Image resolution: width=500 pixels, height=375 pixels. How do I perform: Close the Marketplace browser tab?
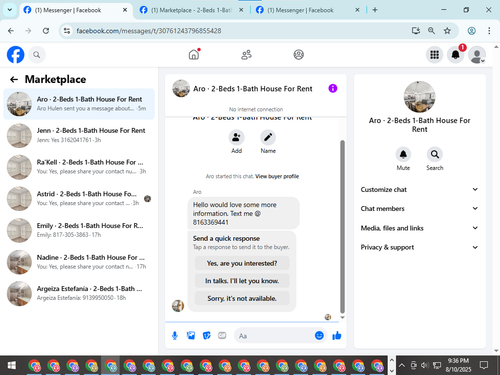241,10
